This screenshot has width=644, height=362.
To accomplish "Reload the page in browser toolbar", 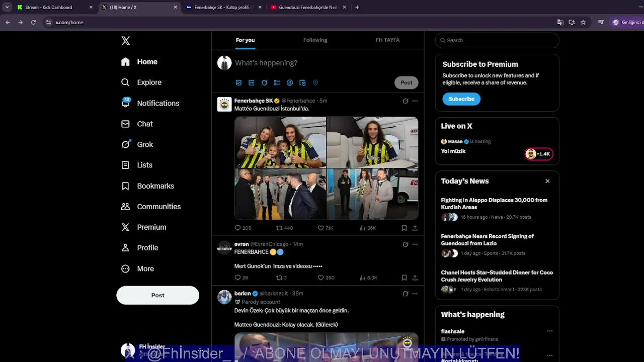I will pyautogui.click(x=33, y=22).
